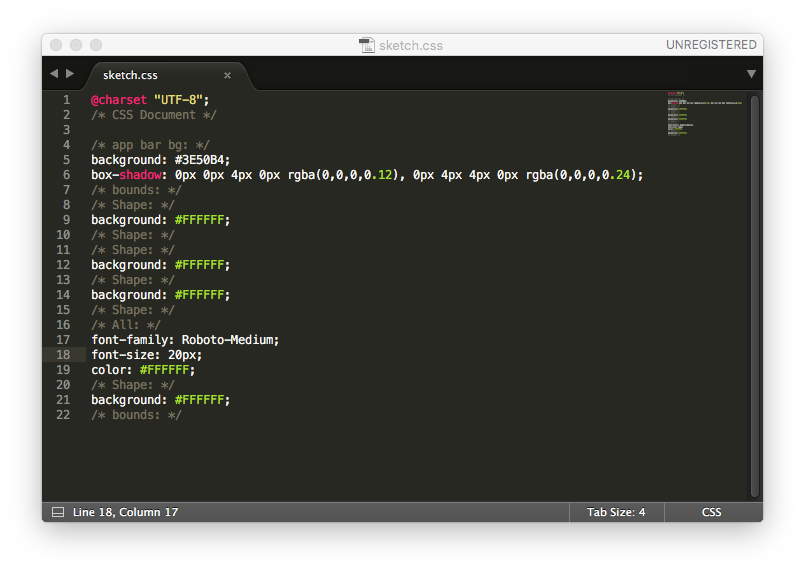Click the vertical scrollbar
Image resolution: width=805 pixels, height=572 pixels.
[755, 296]
